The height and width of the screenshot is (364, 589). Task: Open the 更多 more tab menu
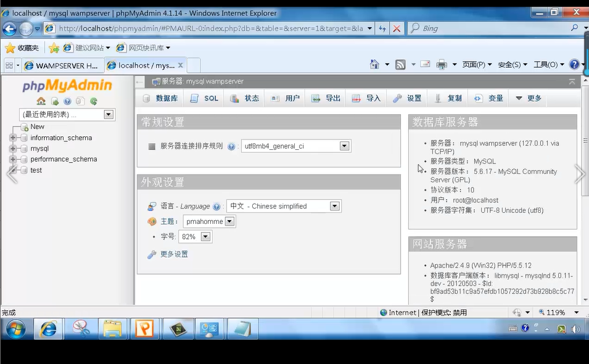528,99
